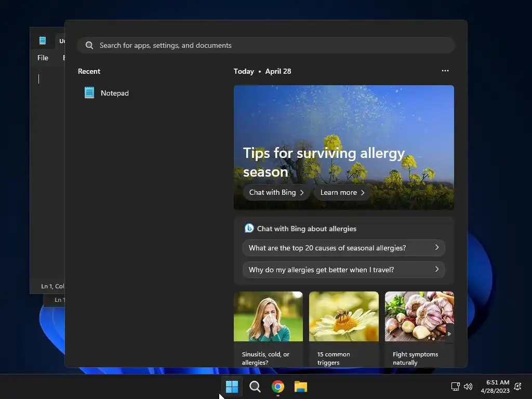Click the chevron inside Learn more button
This screenshot has width=532, height=399.
pyautogui.click(x=363, y=192)
